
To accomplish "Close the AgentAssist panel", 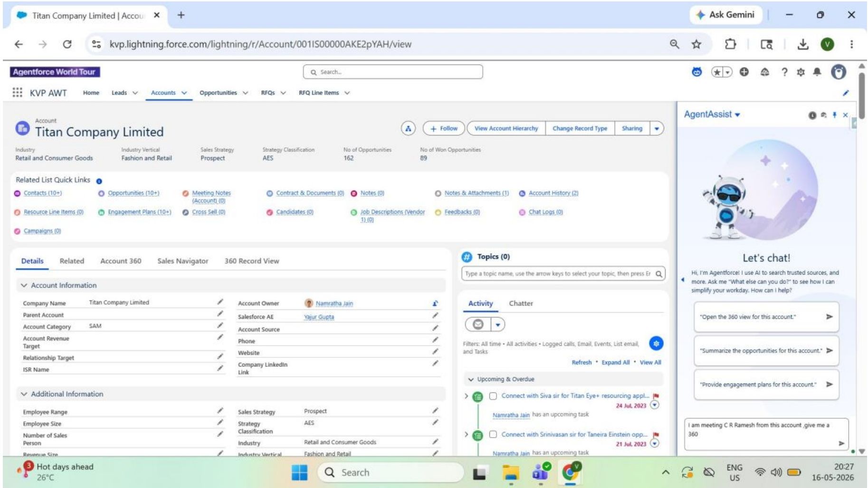I will (845, 115).
